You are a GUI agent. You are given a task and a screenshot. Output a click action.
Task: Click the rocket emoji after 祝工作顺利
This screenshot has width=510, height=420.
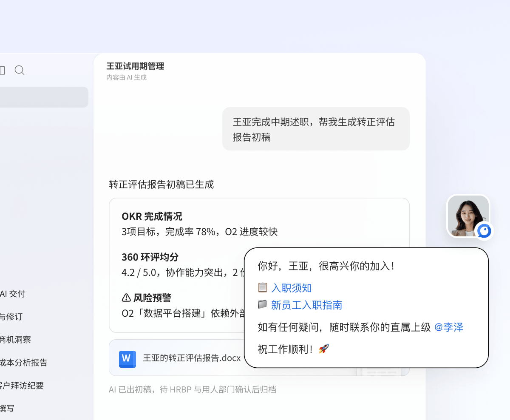(x=324, y=349)
